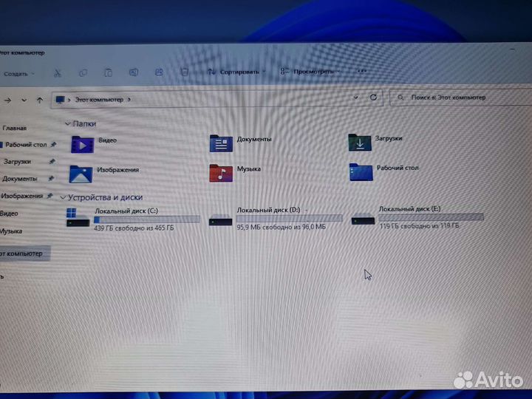Open Видео in the navigation pane
This screenshot has width=532, height=399.
(x=9, y=214)
